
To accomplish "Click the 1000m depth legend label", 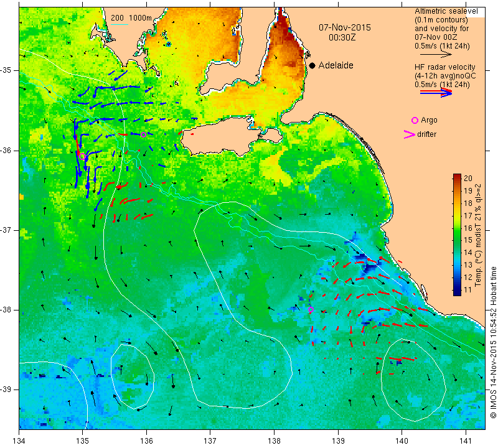I will point(140,18).
